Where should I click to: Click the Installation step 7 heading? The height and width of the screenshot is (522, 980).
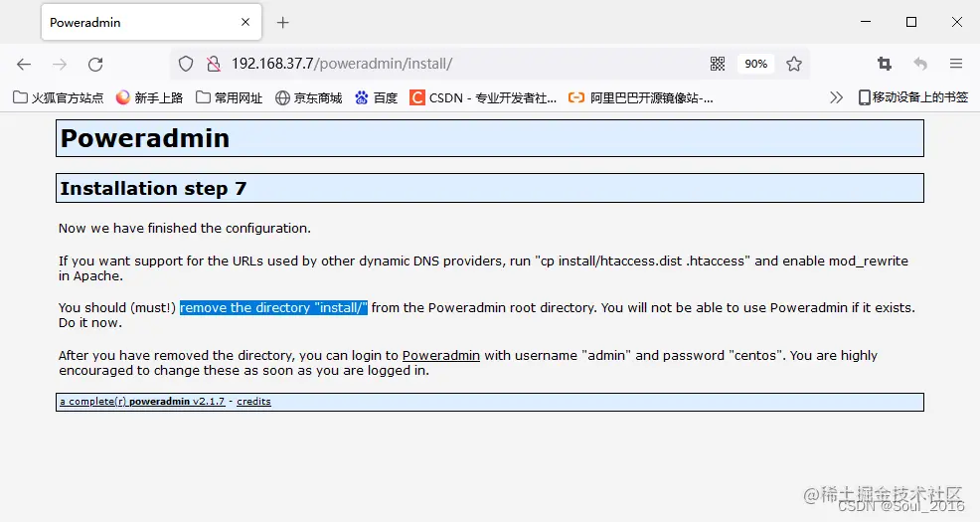pyautogui.click(x=153, y=188)
